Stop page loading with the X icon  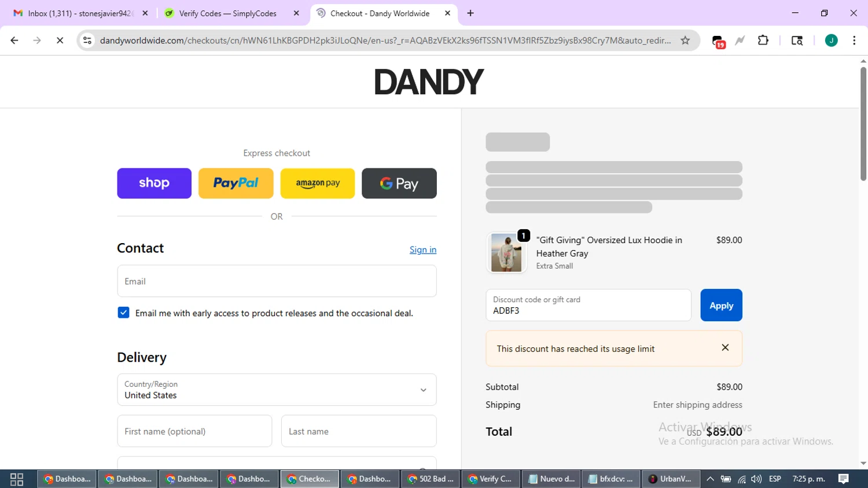(60, 41)
